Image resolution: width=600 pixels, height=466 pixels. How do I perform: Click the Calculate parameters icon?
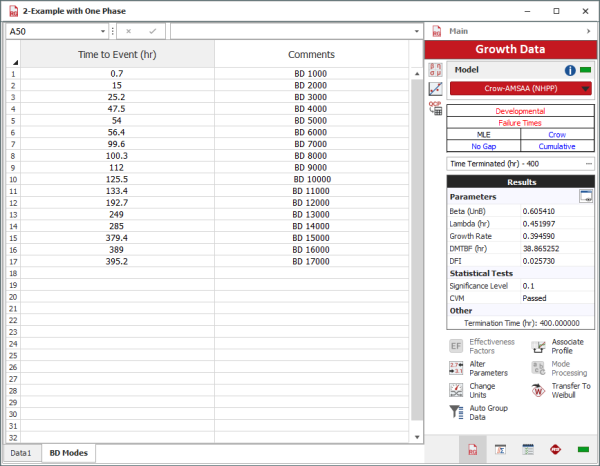[436, 69]
